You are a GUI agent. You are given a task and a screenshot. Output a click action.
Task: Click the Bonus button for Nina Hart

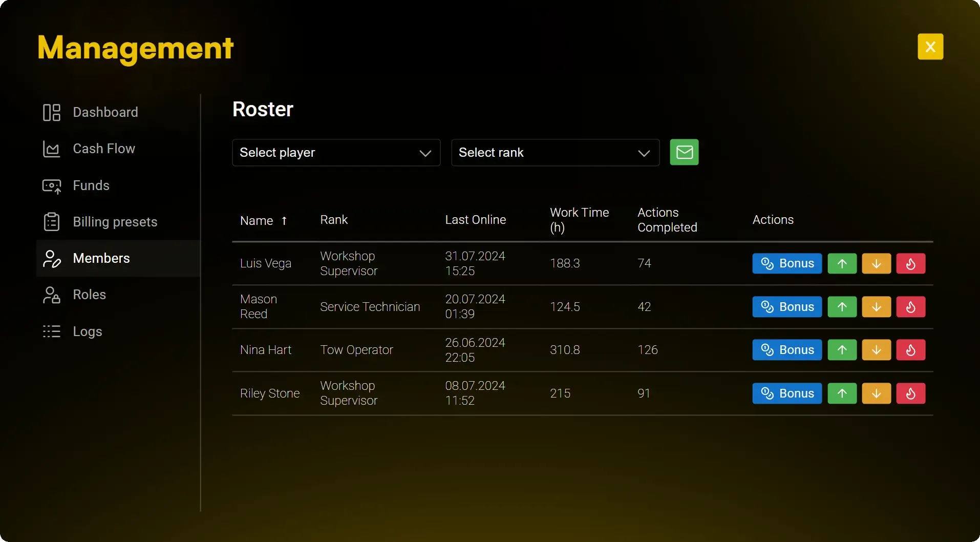coord(787,350)
